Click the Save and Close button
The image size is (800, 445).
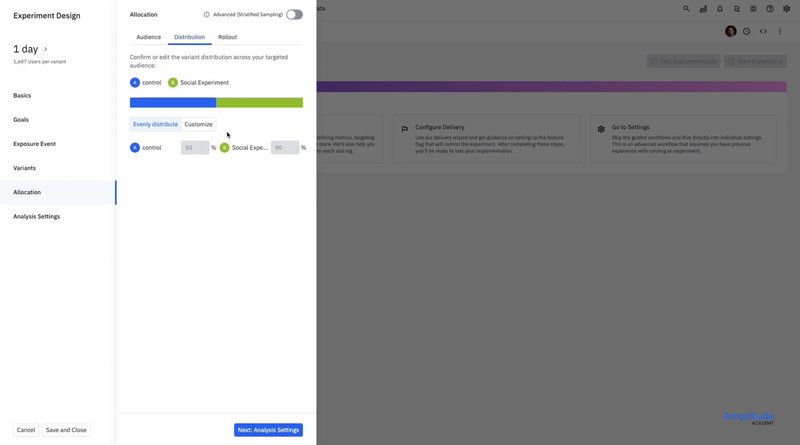click(x=66, y=430)
